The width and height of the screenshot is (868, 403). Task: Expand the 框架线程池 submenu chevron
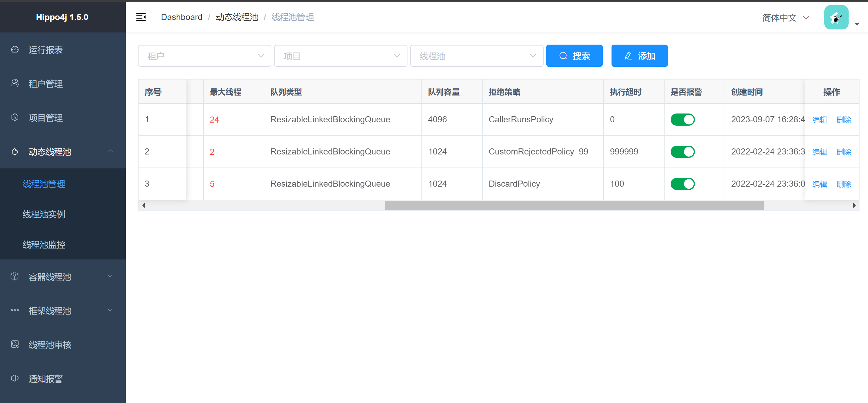click(x=110, y=310)
